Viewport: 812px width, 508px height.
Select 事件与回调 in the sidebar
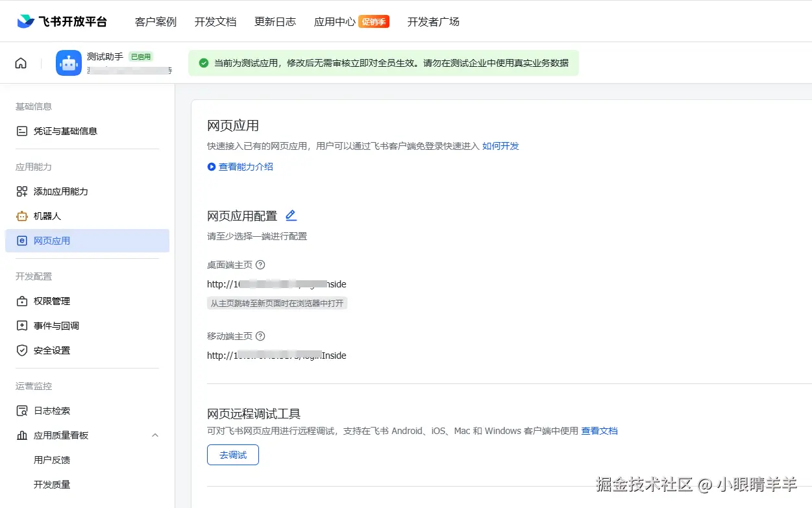pyautogui.click(x=87, y=326)
